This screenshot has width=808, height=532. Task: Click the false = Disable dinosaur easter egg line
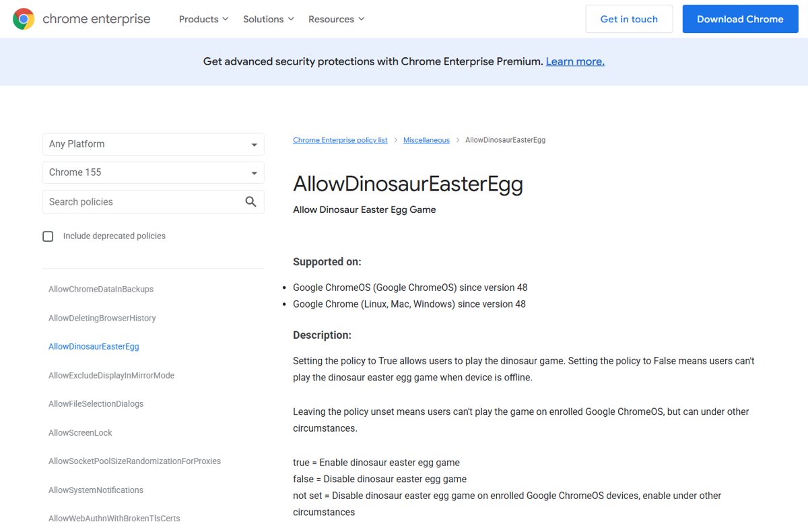[380, 479]
